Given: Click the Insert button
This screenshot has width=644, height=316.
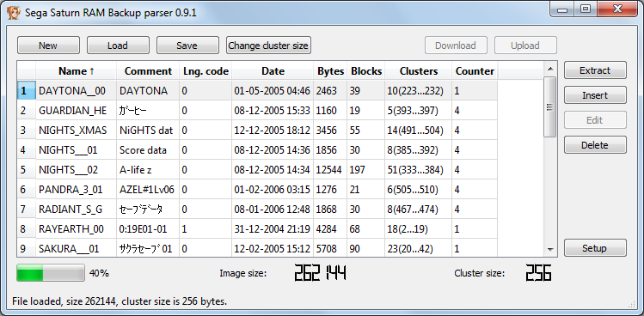Looking at the screenshot, I should click(595, 95).
